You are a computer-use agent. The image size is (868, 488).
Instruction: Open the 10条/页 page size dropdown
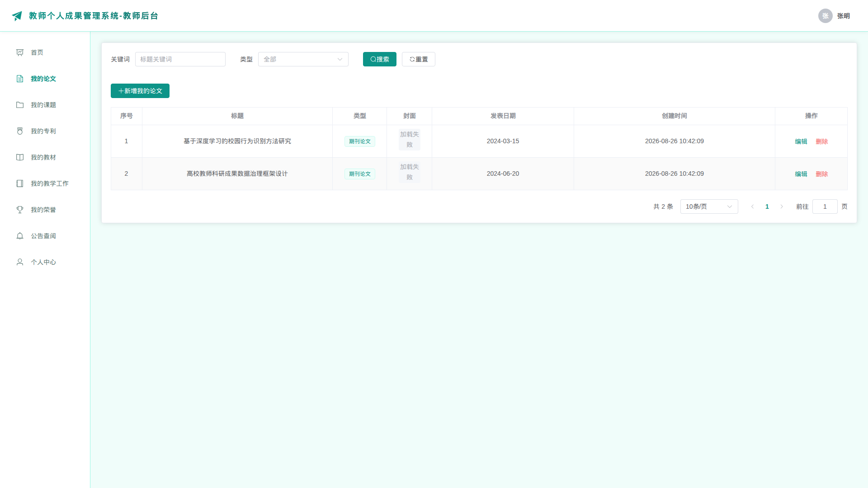709,206
